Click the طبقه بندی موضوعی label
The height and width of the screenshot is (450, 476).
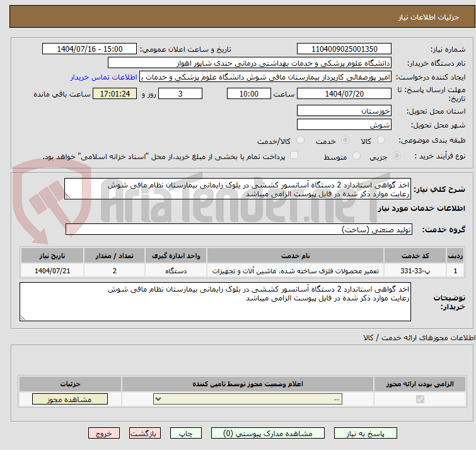(432, 140)
